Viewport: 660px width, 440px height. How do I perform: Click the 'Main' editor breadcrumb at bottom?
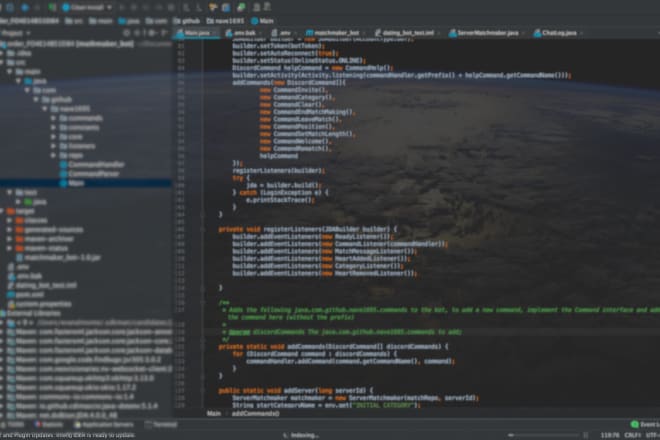(x=213, y=413)
